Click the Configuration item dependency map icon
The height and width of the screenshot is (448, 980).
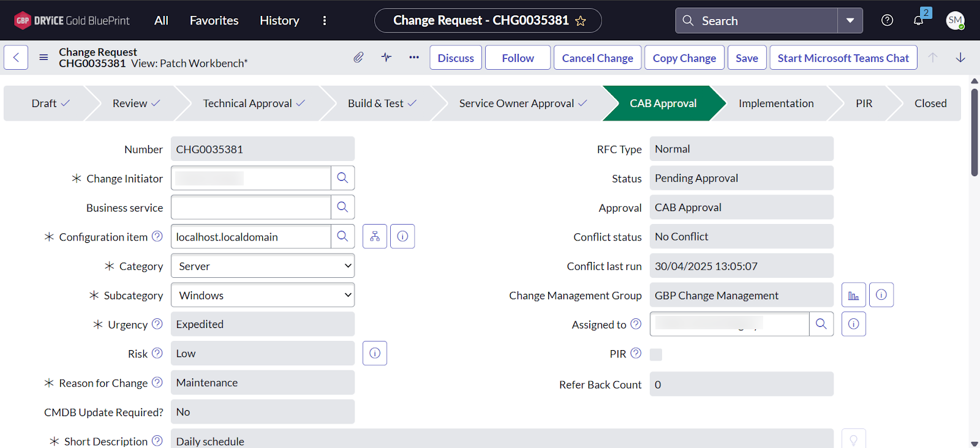click(x=375, y=236)
